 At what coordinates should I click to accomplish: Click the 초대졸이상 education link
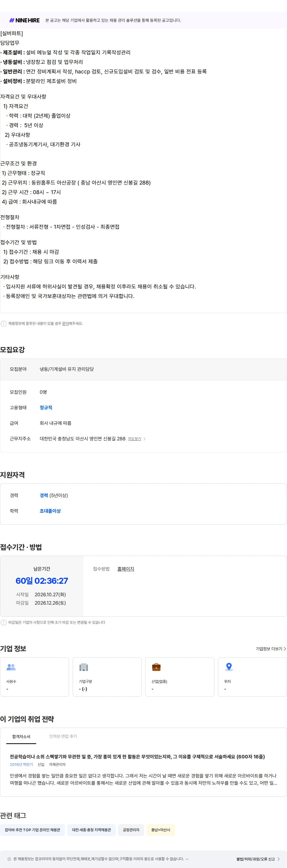[50, 511]
